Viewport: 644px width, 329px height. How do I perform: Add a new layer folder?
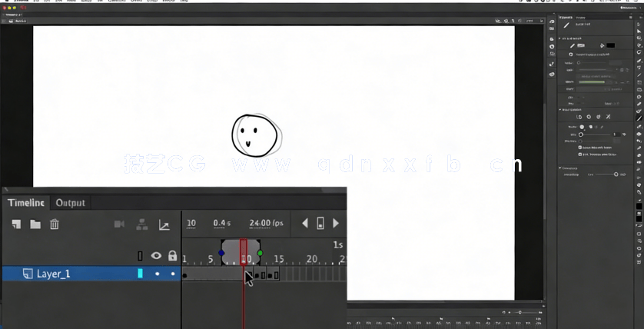click(x=35, y=224)
